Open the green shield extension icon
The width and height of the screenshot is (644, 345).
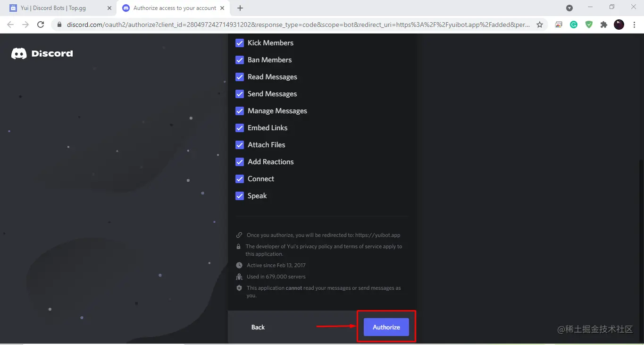[589, 25]
